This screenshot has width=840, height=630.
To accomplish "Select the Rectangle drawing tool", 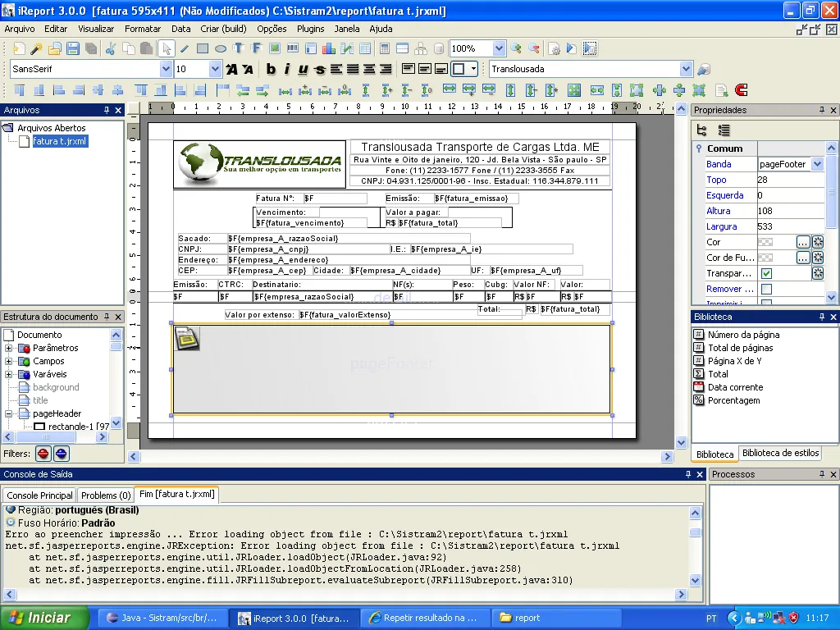I will pyautogui.click(x=203, y=48).
